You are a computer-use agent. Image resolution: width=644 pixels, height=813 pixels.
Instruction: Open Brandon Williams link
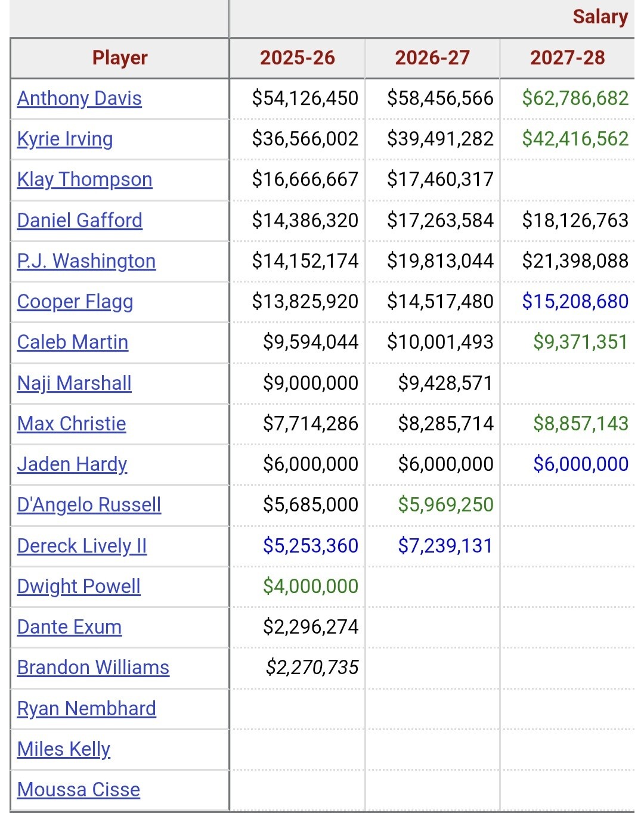[93, 668]
